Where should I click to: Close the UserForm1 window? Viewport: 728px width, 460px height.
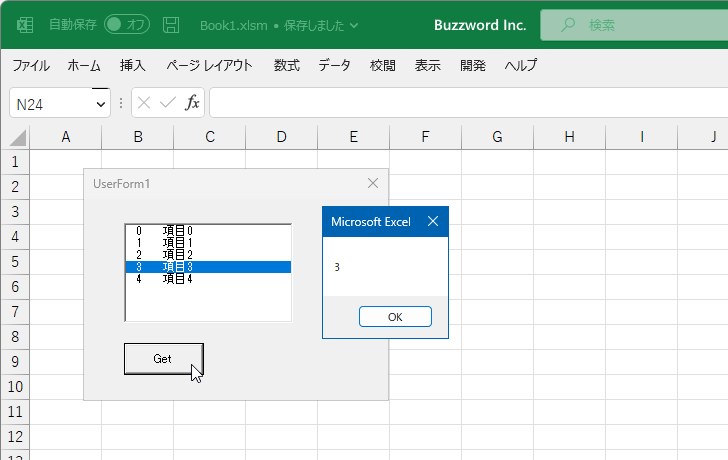(x=373, y=183)
